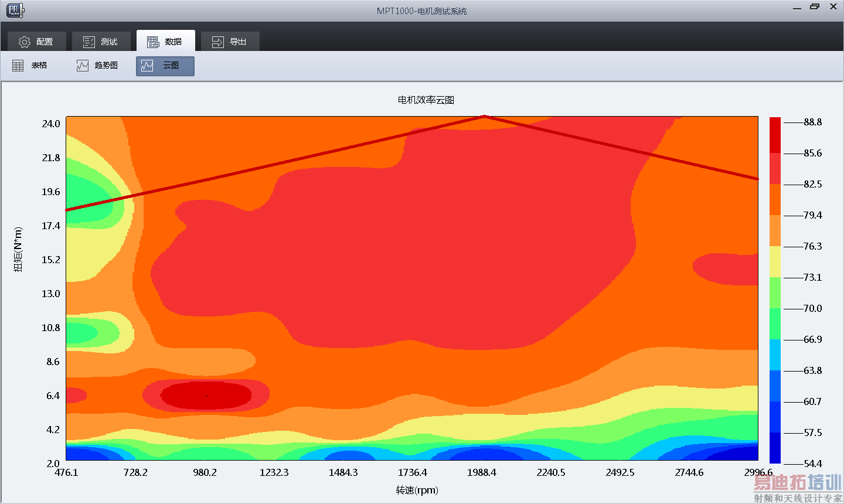Close the MPT1000 window
The image size is (844, 504).
point(833,7)
